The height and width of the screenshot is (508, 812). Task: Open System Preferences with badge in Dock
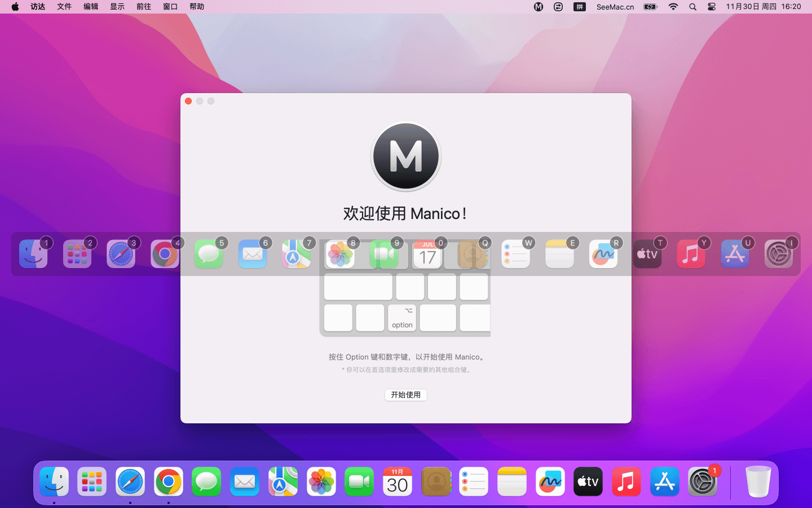click(x=703, y=481)
